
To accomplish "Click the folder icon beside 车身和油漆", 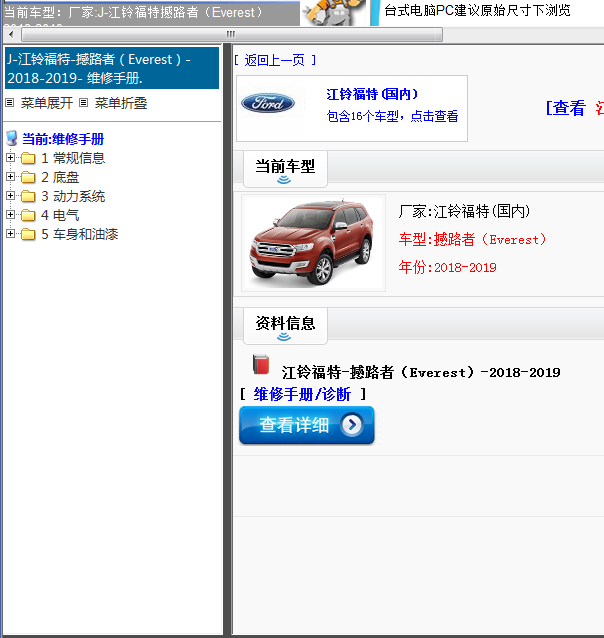I will (28, 234).
